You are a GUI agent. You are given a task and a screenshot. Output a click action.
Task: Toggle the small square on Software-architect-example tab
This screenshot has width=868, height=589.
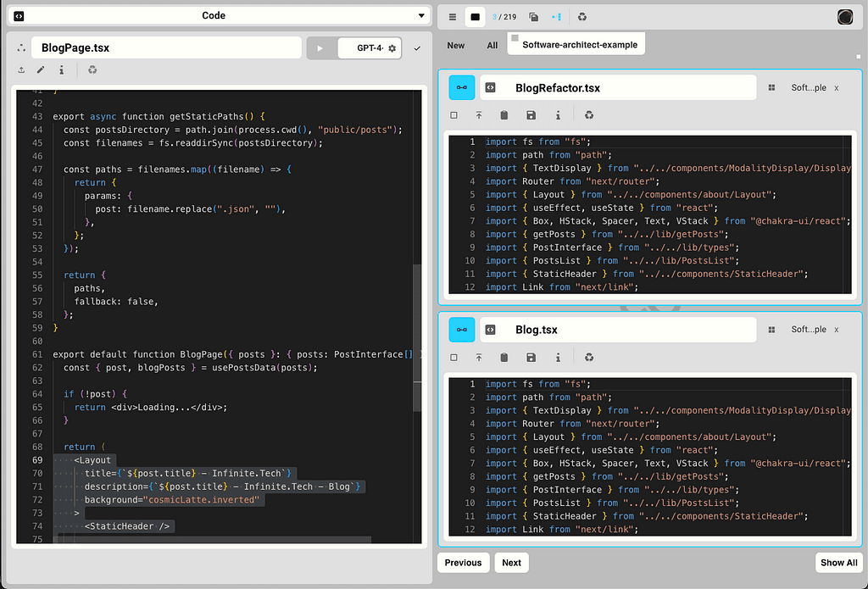click(x=515, y=38)
